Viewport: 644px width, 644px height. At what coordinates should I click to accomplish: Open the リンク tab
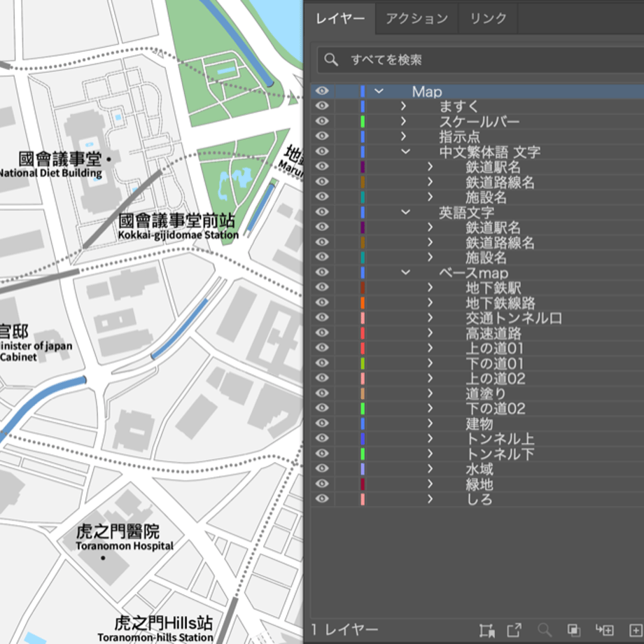coord(488,18)
